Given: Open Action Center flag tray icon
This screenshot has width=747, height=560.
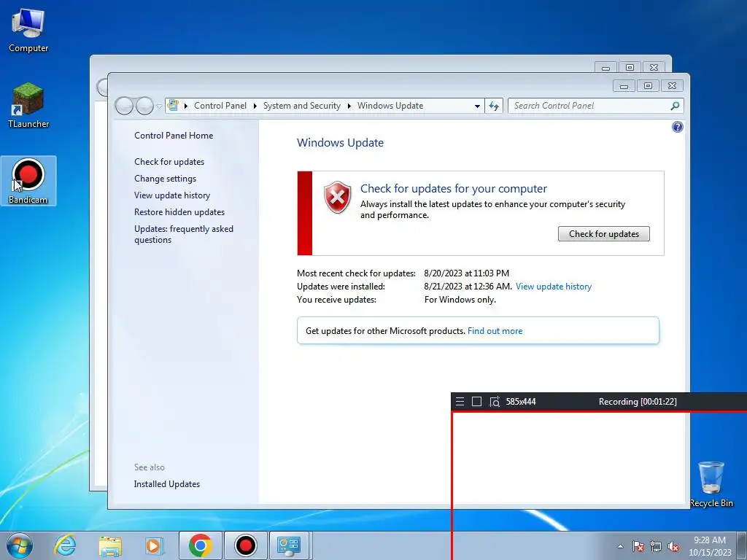Looking at the screenshot, I should click(638, 546).
